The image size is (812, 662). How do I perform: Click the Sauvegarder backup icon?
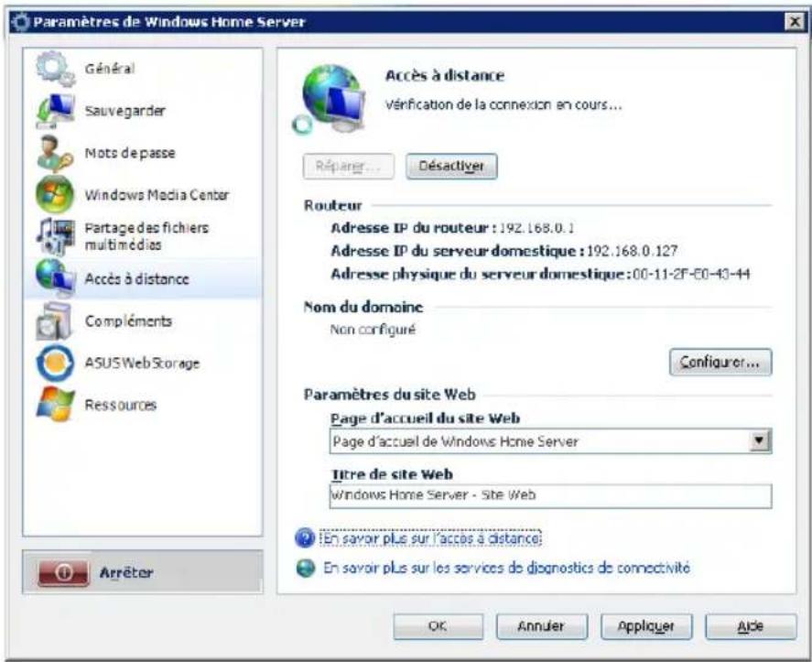[56, 111]
